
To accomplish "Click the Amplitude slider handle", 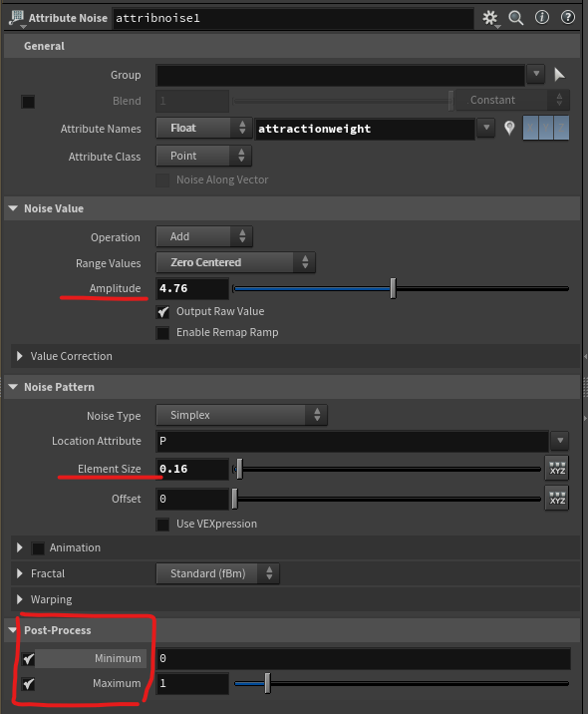I will tap(394, 288).
